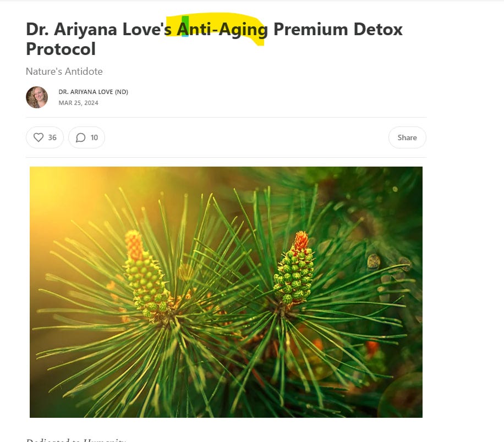Click the right pine cone bud

(x=294, y=268)
